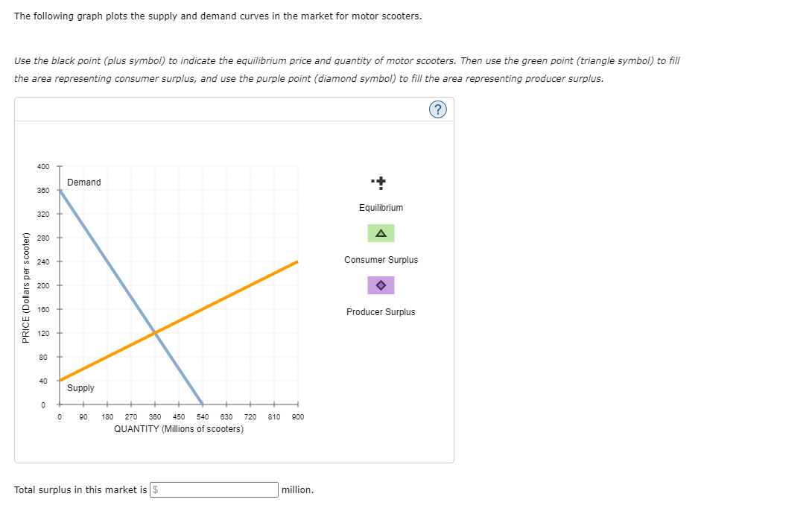The width and height of the screenshot is (812, 517).
Task: Click the QUANTITY axis title
Action: click(178, 428)
